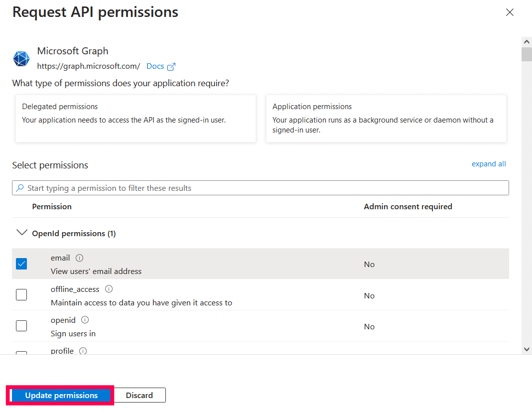Check the openid permission box

pyautogui.click(x=21, y=325)
